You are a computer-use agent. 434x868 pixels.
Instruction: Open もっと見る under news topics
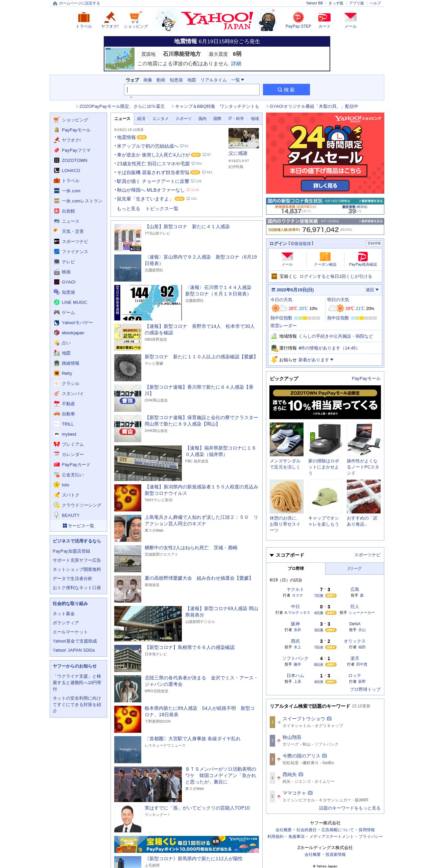tap(128, 209)
